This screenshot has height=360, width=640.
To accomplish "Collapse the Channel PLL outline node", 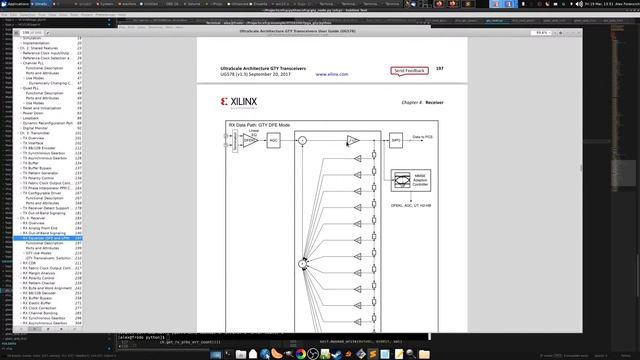I will coord(21,63).
